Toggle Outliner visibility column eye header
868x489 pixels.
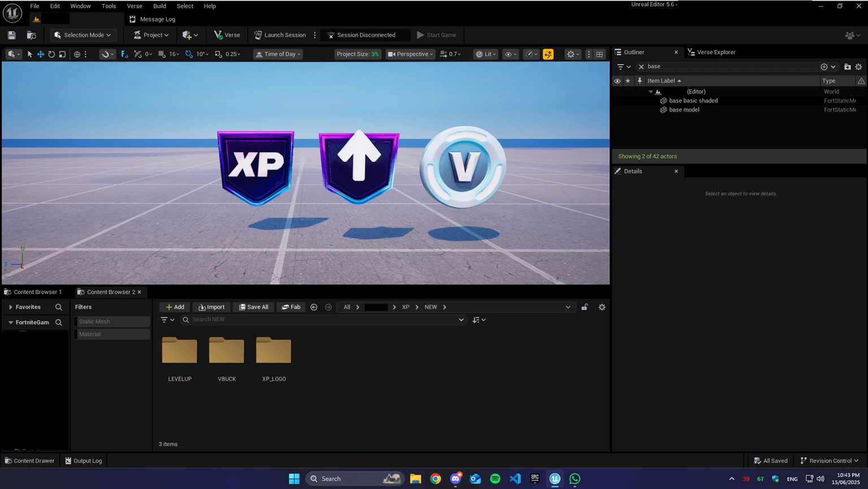(617, 81)
